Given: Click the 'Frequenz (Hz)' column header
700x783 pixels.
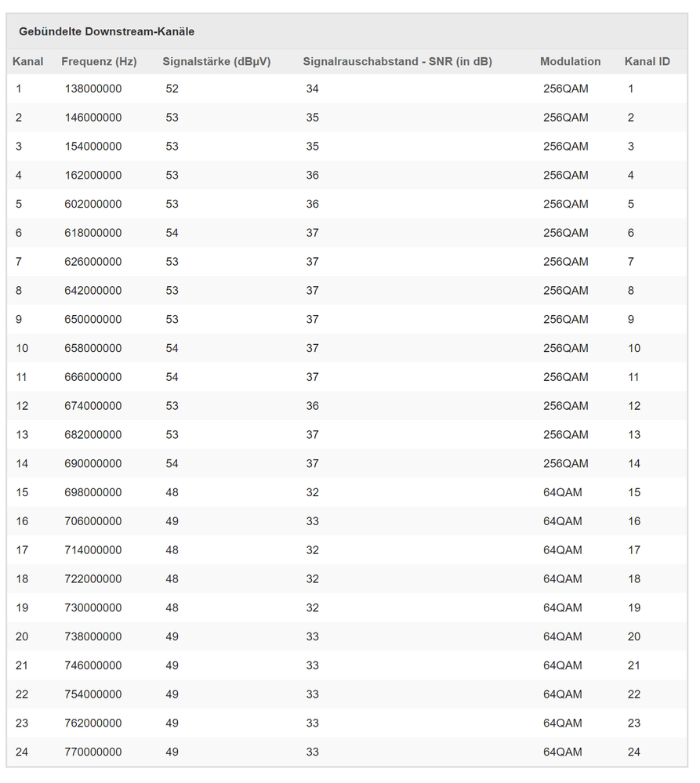Looking at the screenshot, I should pyautogui.click(x=99, y=61).
